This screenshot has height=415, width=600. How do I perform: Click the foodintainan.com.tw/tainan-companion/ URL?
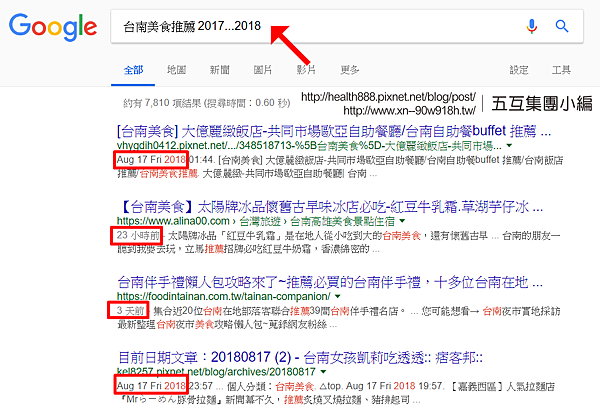coord(223,296)
